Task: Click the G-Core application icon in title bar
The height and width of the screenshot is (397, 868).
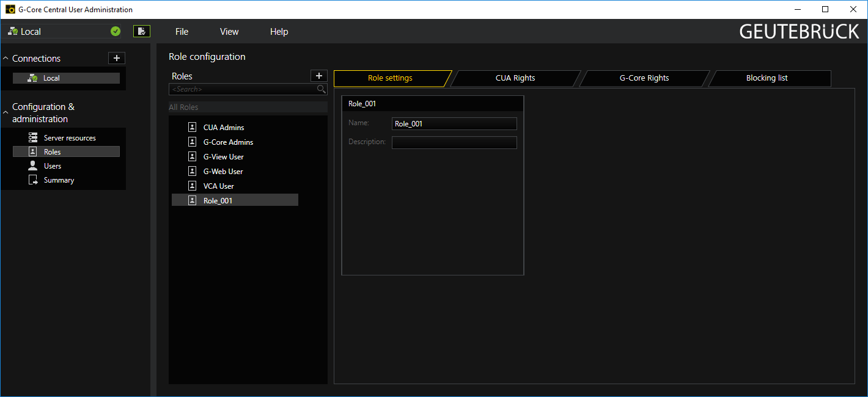Action: tap(10, 9)
